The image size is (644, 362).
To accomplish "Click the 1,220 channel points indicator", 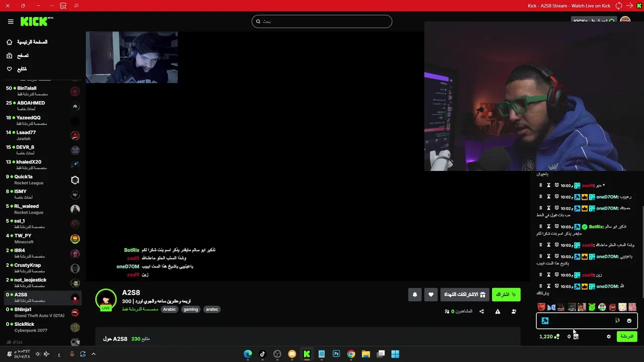I will click(549, 336).
